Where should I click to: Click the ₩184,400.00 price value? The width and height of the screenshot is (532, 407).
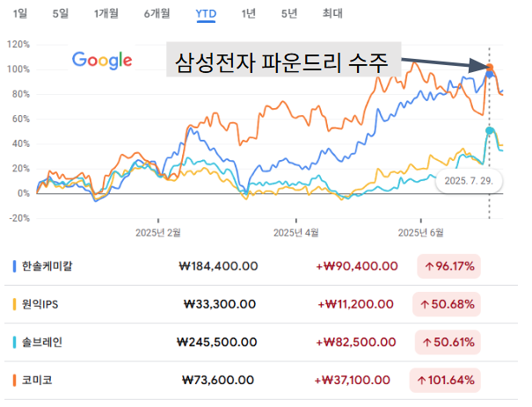[x=218, y=266]
